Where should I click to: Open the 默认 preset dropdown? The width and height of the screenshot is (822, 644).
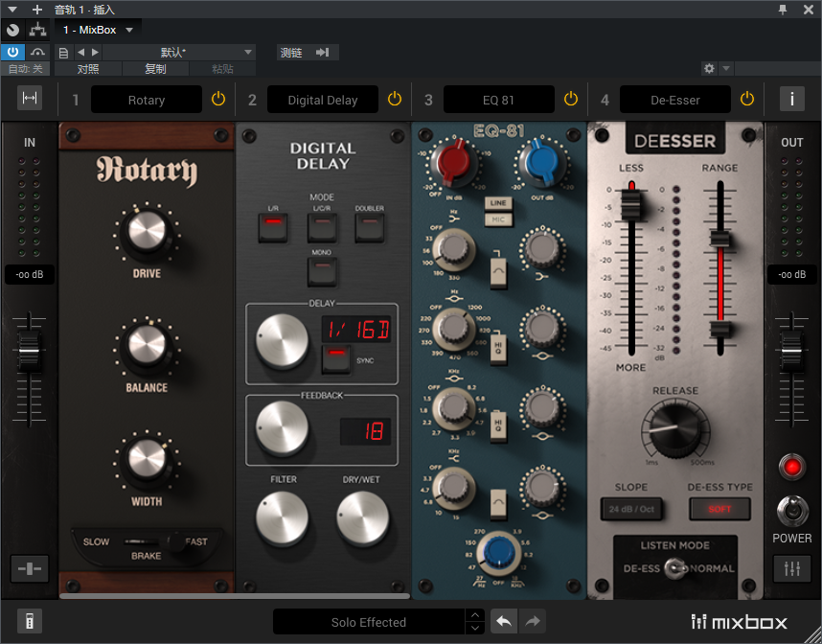click(179, 53)
